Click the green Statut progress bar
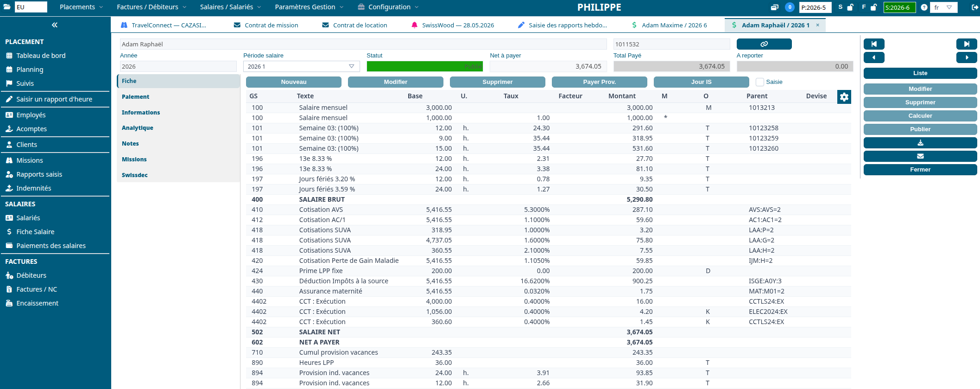This screenshot has height=389, width=980. [425, 66]
